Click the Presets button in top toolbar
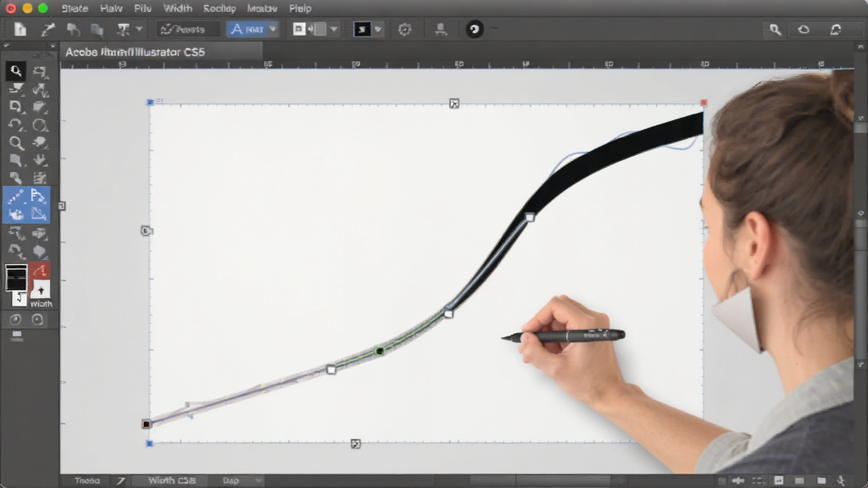This screenshot has width=868, height=488. [187, 30]
